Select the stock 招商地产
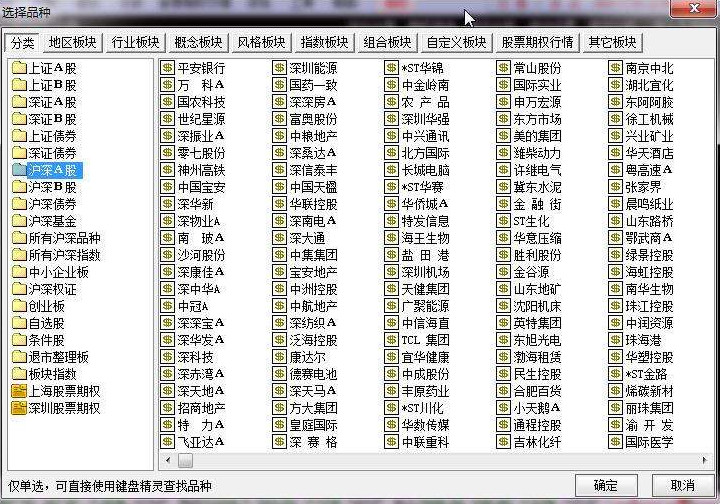 click(x=201, y=408)
